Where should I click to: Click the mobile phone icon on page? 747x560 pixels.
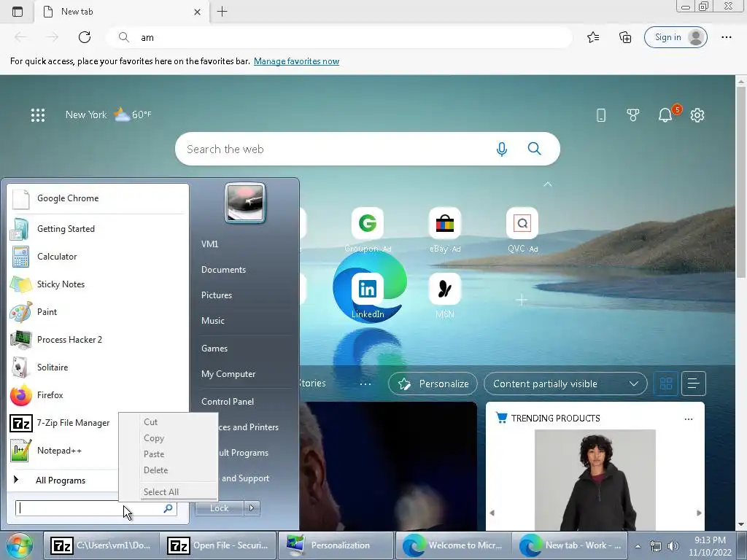click(601, 114)
